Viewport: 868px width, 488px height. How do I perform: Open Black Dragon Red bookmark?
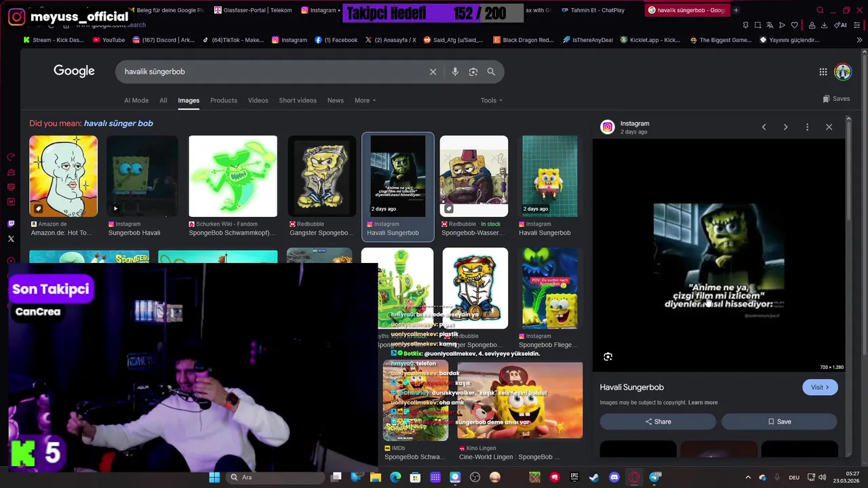523,40
